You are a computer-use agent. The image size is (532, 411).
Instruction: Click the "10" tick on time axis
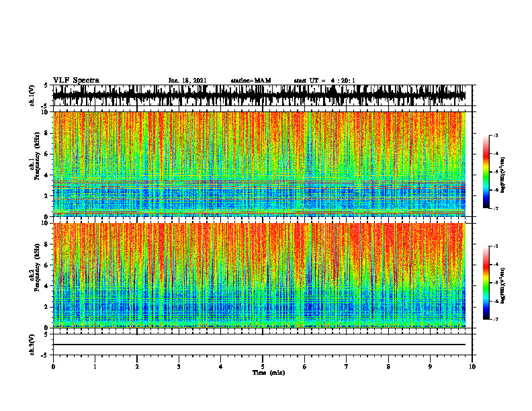[x=472, y=367]
